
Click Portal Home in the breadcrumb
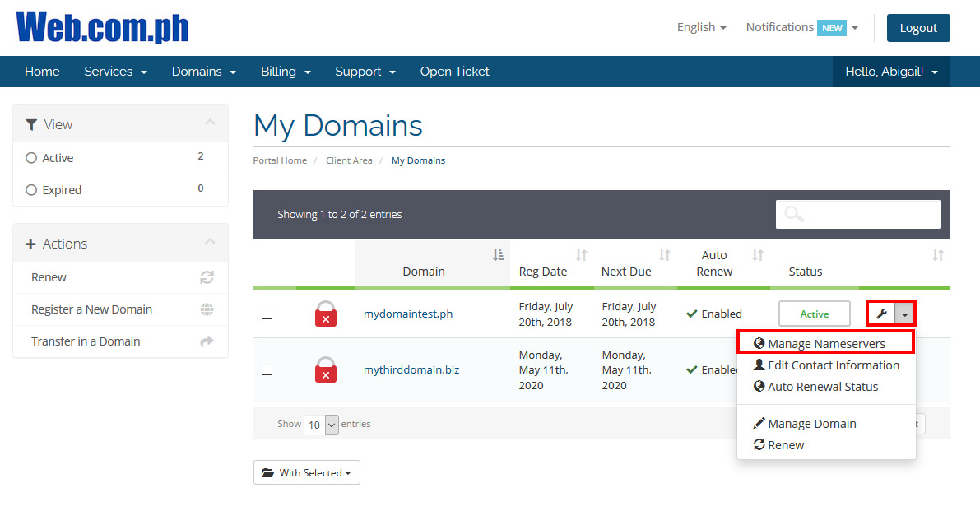[280, 160]
